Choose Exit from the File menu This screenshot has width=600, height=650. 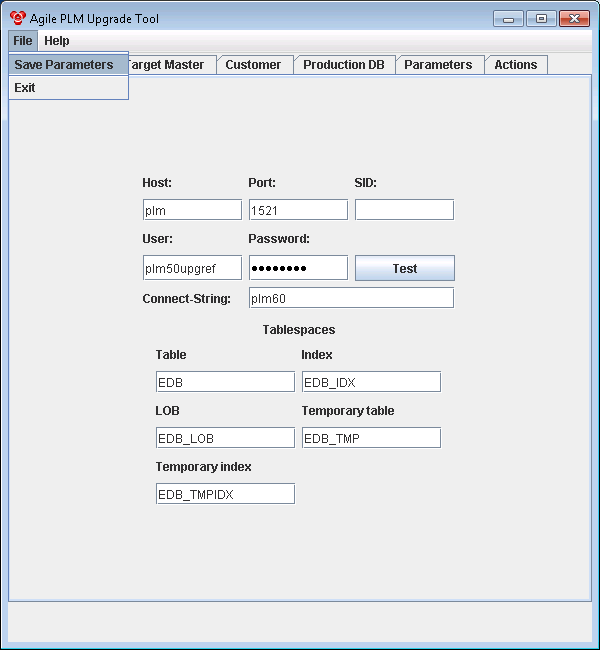tap(68, 87)
